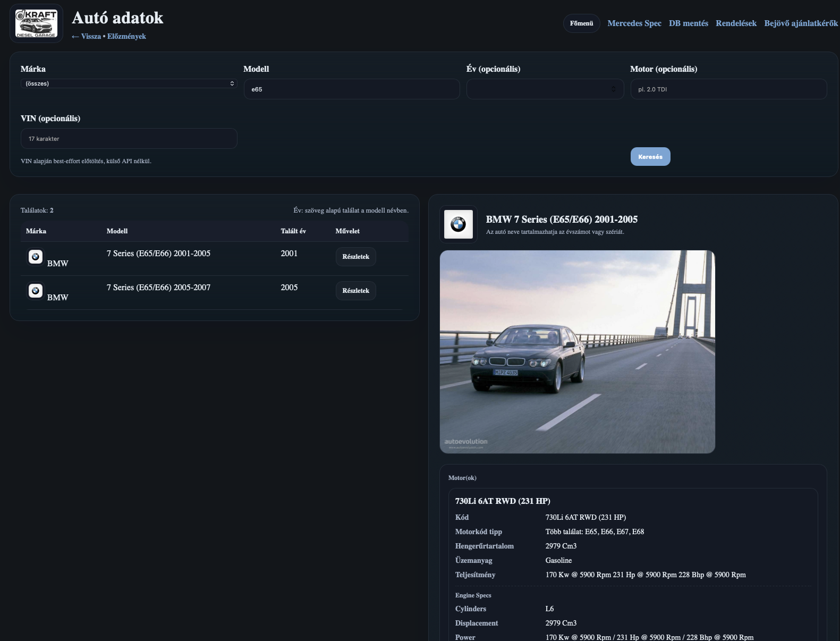840x641 pixels.
Task: Click the results table 'Modell' column header
Action: pyautogui.click(x=117, y=231)
